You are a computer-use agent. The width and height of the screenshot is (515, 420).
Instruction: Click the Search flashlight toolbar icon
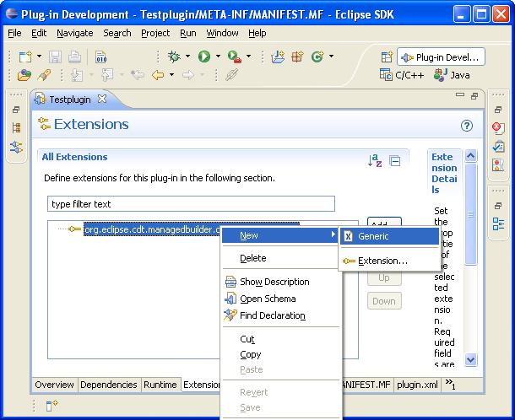click(x=44, y=75)
